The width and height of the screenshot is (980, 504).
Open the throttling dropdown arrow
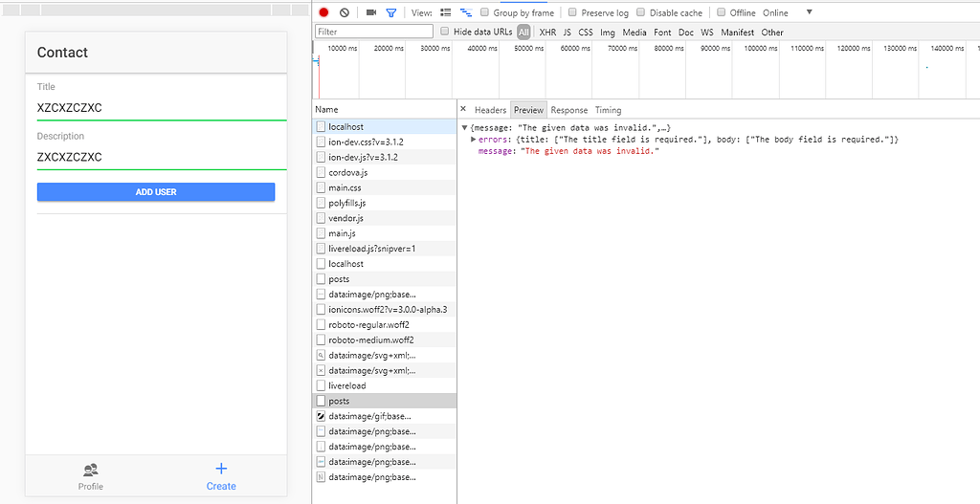810,12
